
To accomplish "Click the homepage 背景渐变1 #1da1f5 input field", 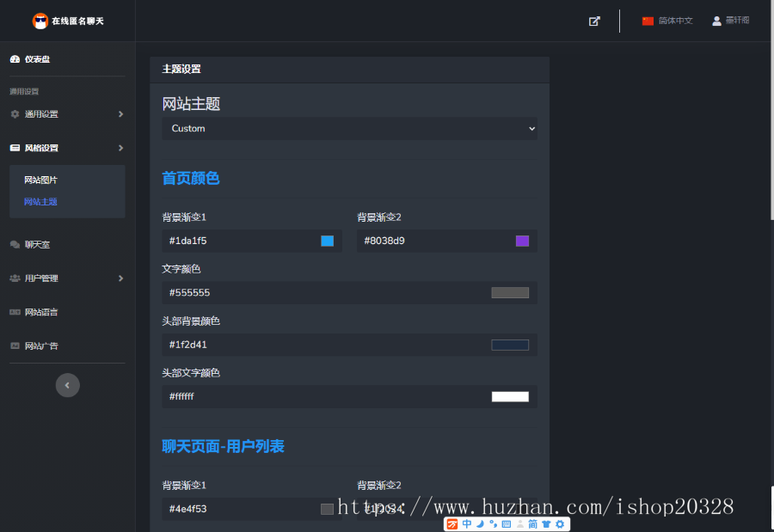I will pyautogui.click(x=252, y=241).
